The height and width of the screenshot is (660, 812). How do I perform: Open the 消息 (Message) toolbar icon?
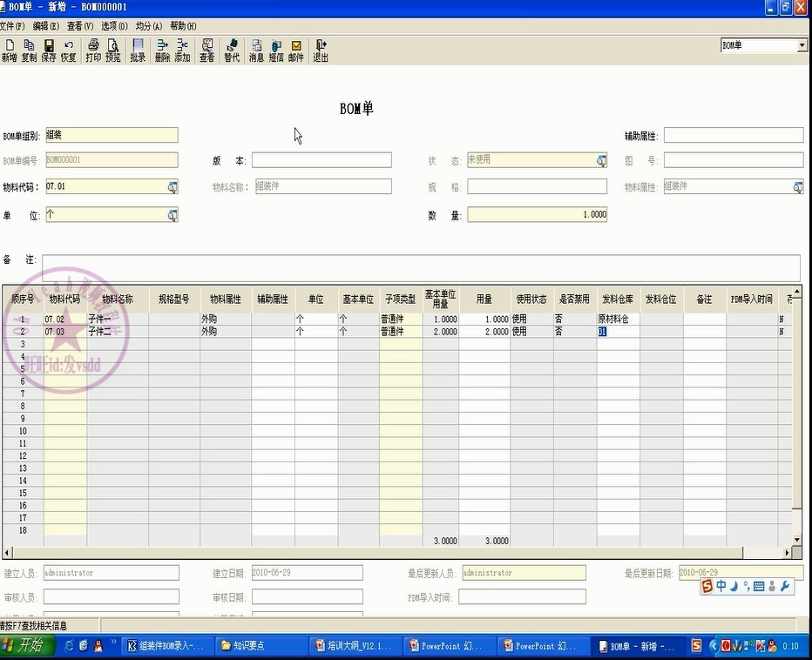click(256, 51)
